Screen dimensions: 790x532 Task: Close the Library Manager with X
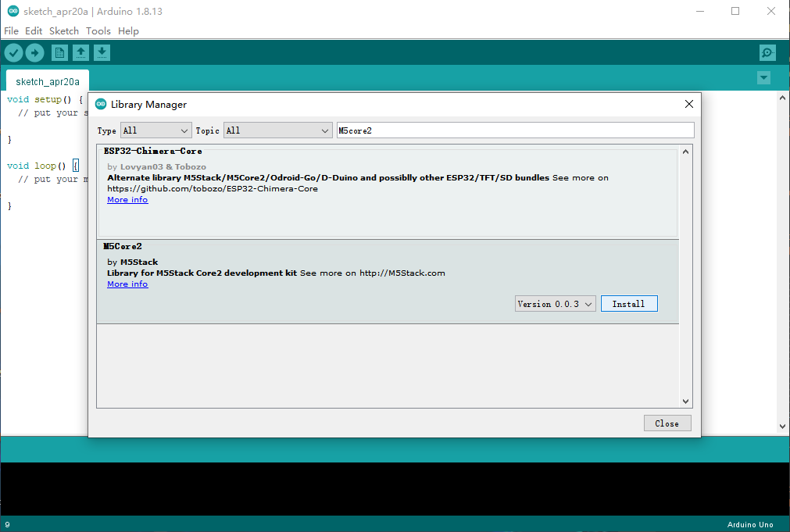click(688, 104)
